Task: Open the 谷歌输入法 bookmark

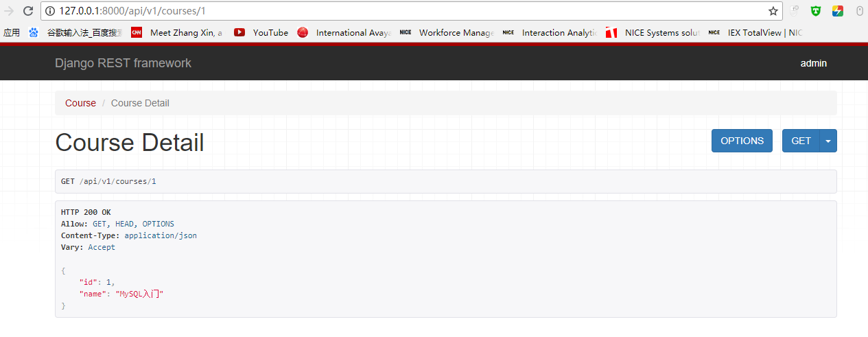Action: click(x=84, y=32)
